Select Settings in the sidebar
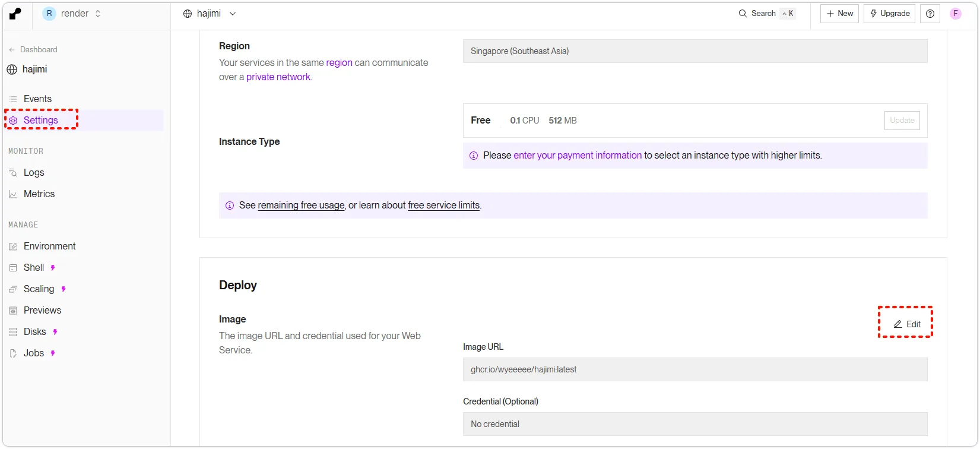The image size is (980, 449). tap(40, 121)
